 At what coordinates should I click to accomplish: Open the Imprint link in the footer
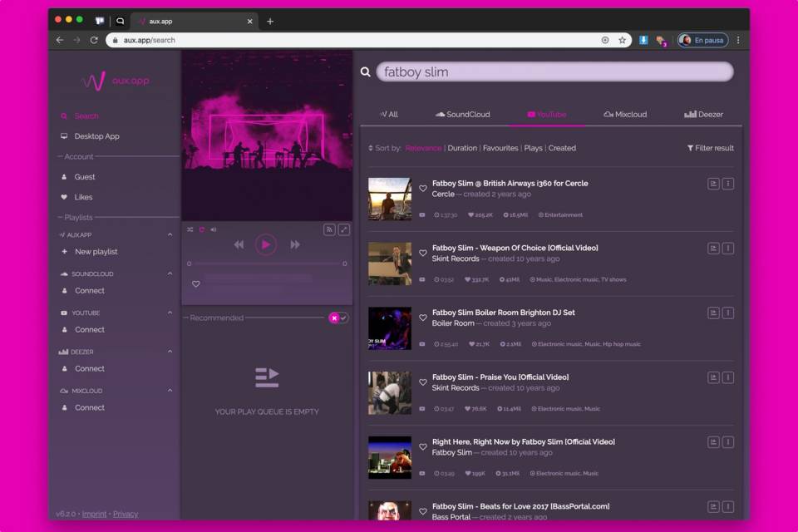coord(94,515)
